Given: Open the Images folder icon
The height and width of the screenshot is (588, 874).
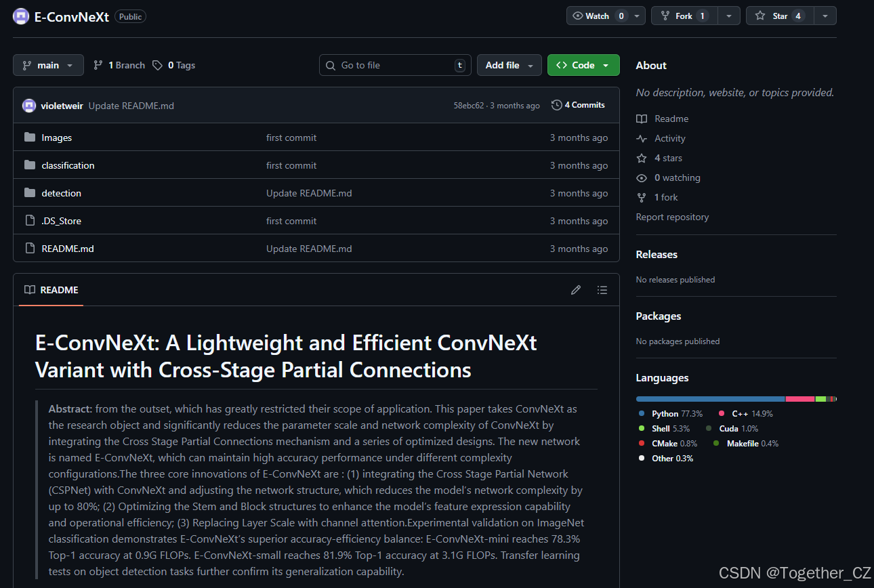Looking at the screenshot, I should 30,137.
